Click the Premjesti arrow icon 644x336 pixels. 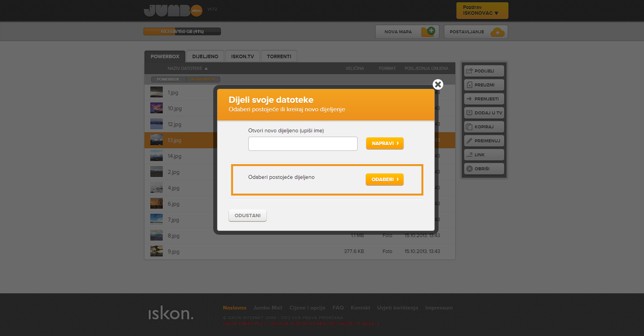tap(469, 99)
